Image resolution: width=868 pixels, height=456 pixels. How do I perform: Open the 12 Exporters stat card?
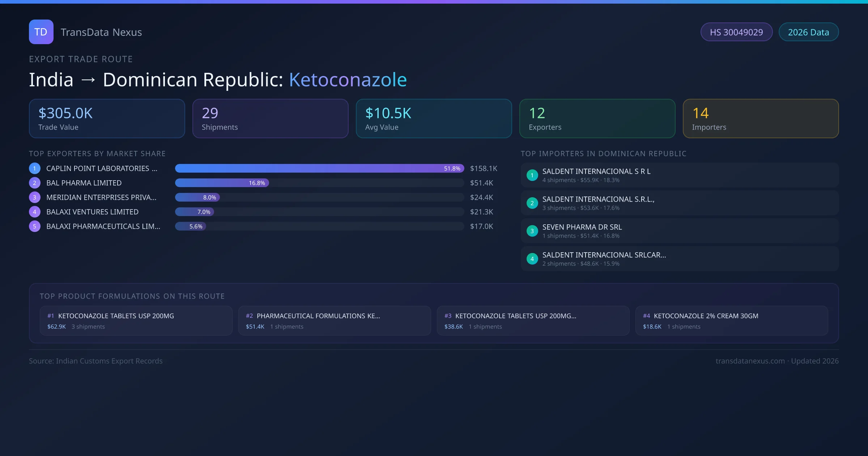pyautogui.click(x=597, y=119)
